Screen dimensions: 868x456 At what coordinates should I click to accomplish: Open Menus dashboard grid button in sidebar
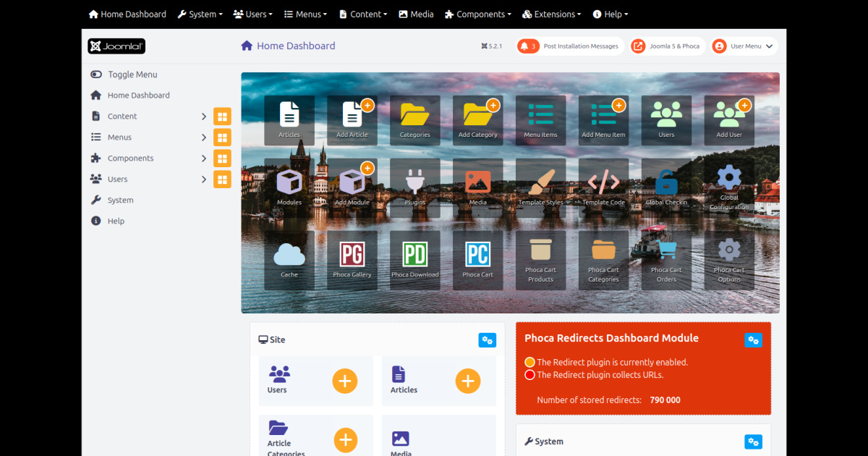click(222, 138)
